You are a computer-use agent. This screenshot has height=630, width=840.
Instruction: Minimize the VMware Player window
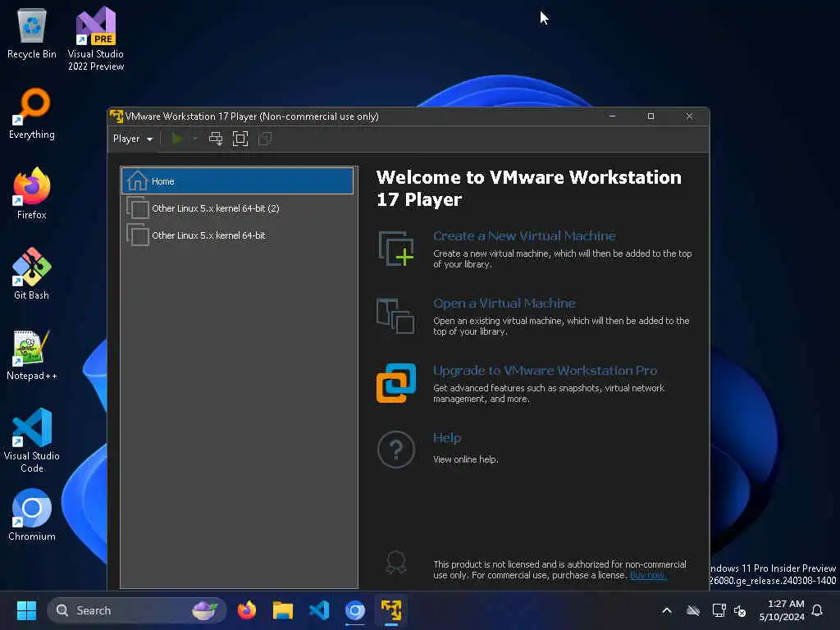612,116
